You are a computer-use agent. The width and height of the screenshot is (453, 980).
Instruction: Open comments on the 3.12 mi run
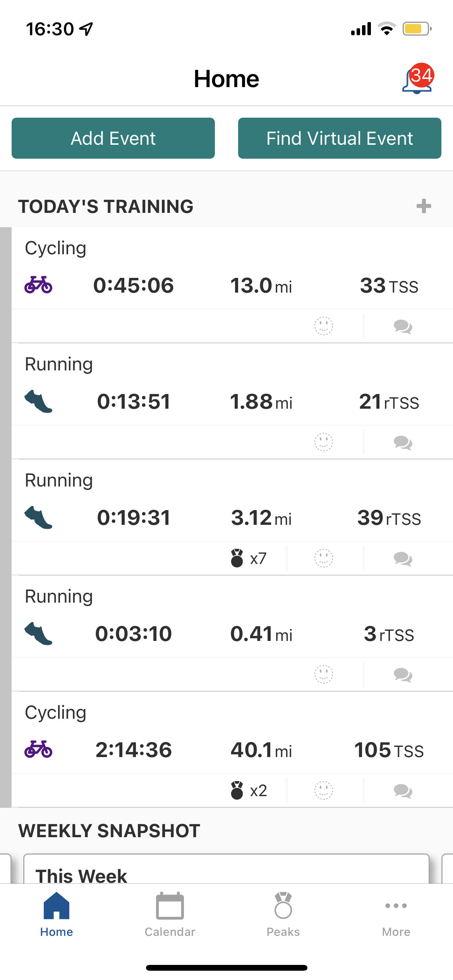pyautogui.click(x=403, y=559)
